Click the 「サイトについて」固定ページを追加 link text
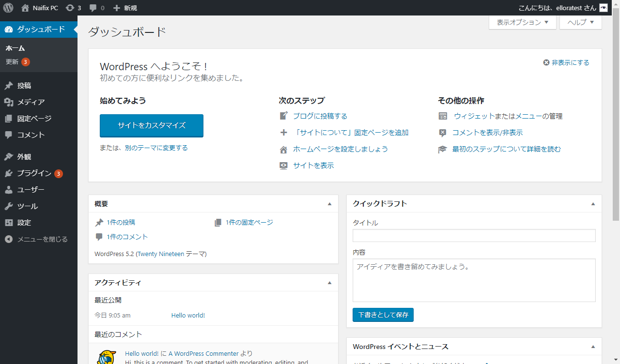Image resolution: width=620 pixels, height=364 pixels. click(x=351, y=133)
